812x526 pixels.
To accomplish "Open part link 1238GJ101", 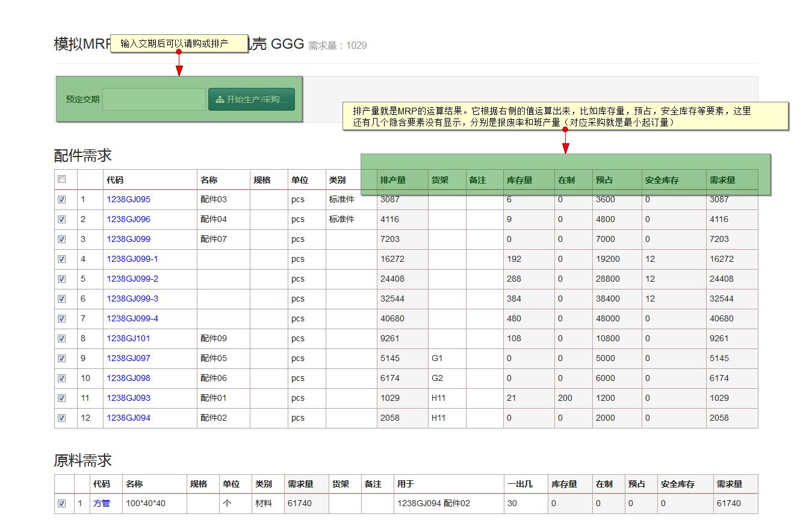I will point(128,338).
